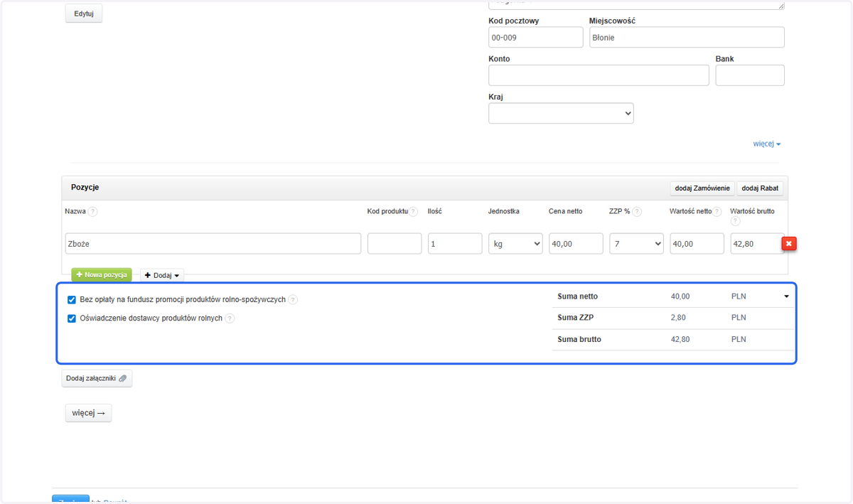Open help icon next to Nazwa
Viewport: 853px width, 504px height.
pos(92,212)
